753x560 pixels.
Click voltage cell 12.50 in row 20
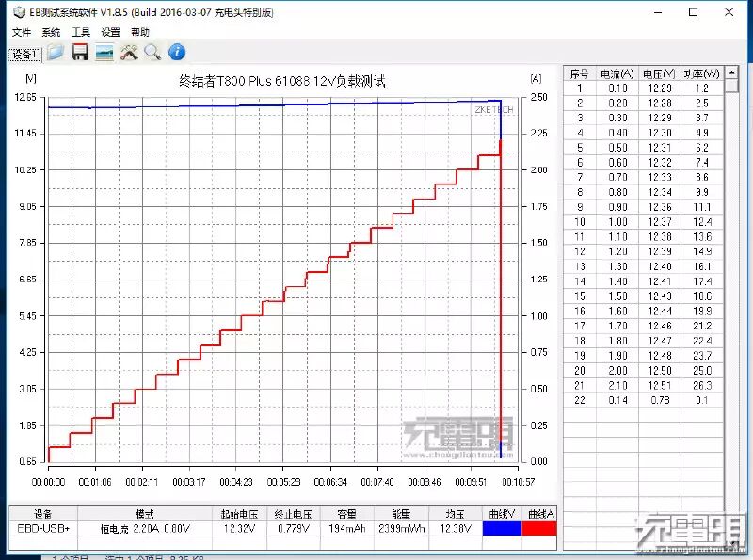pos(660,371)
